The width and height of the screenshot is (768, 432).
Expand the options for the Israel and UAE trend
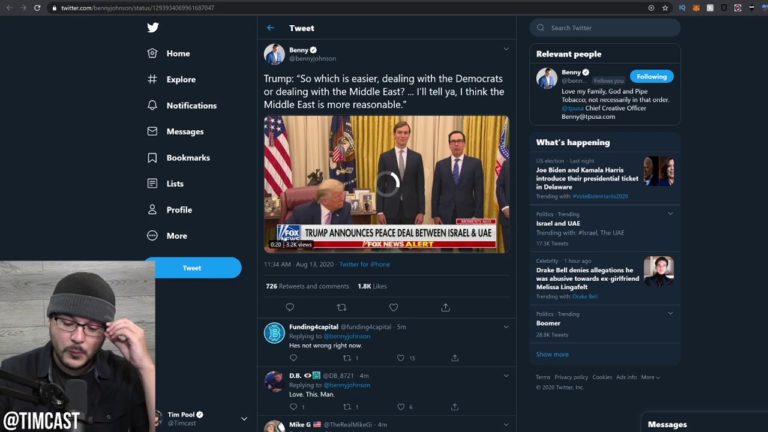(x=670, y=214)
